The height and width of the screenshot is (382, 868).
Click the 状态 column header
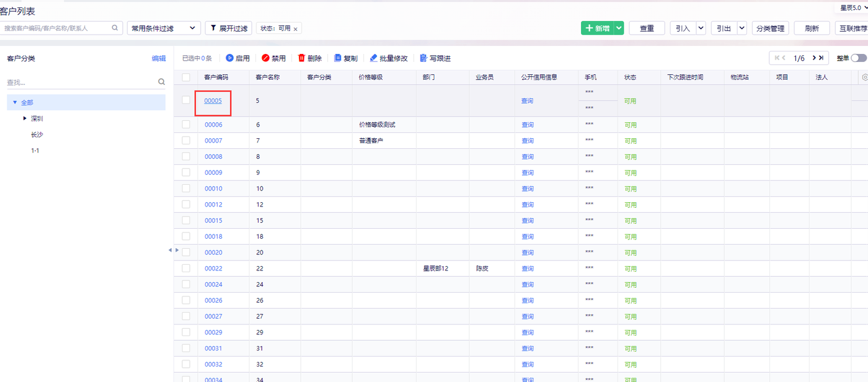pos(630,78)
